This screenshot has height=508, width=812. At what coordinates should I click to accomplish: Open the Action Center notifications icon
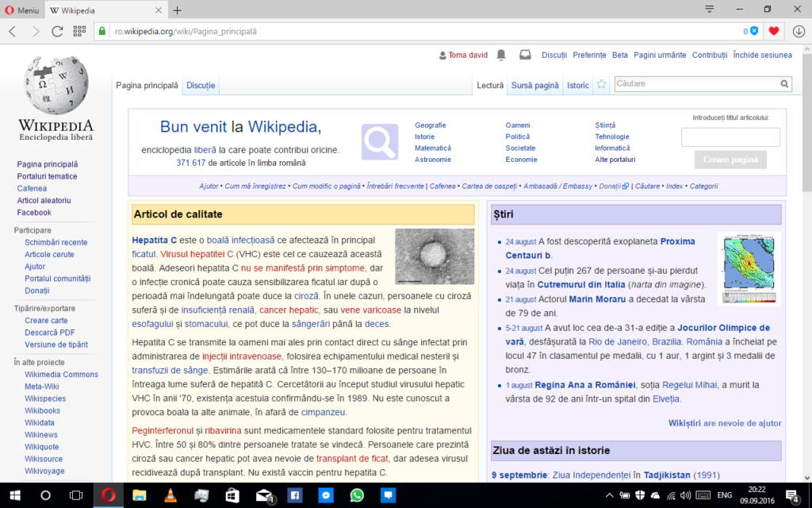click(792, 495)
